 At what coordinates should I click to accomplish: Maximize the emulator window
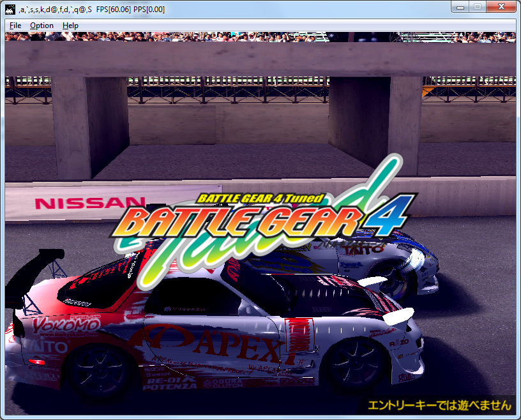(477, 6)
